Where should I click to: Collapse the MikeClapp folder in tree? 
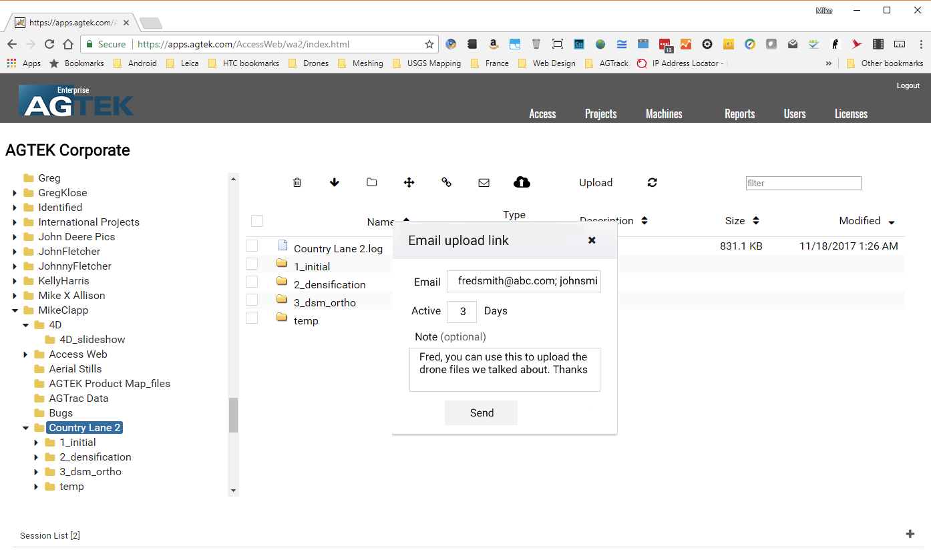(x=15, y=310)
